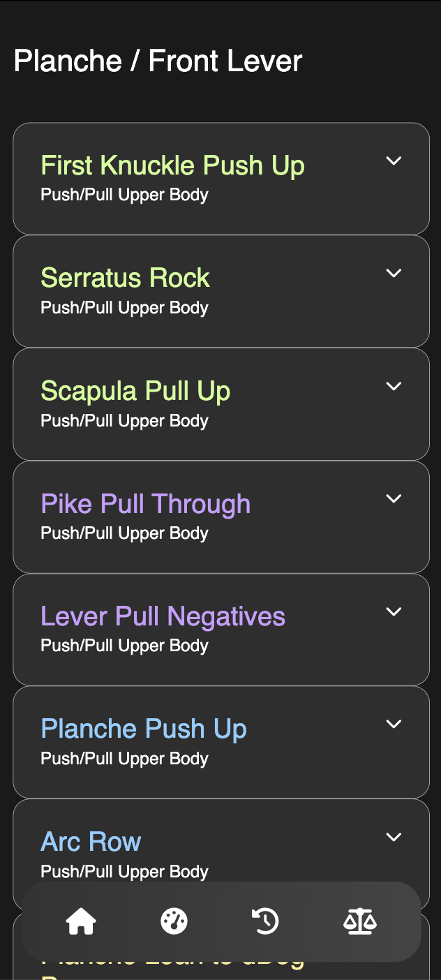
Task: Expand the Lever Pull Negatives chevron
Action: tap(394, 612)
